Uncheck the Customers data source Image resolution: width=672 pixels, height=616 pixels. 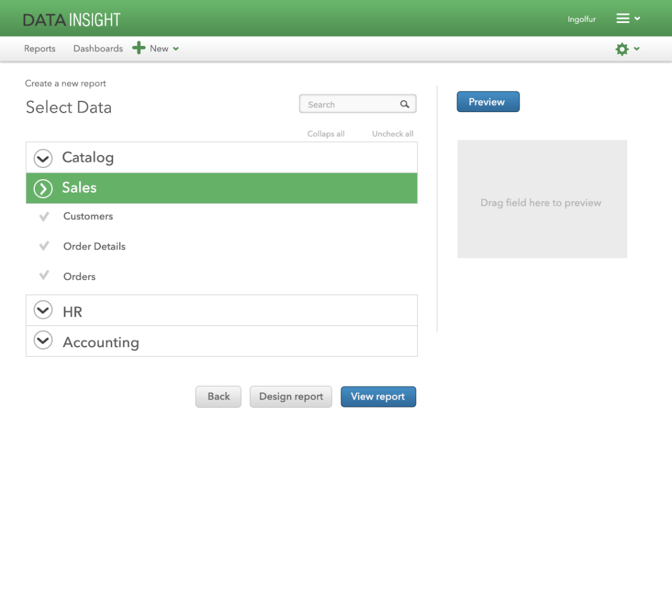(44, 216)
